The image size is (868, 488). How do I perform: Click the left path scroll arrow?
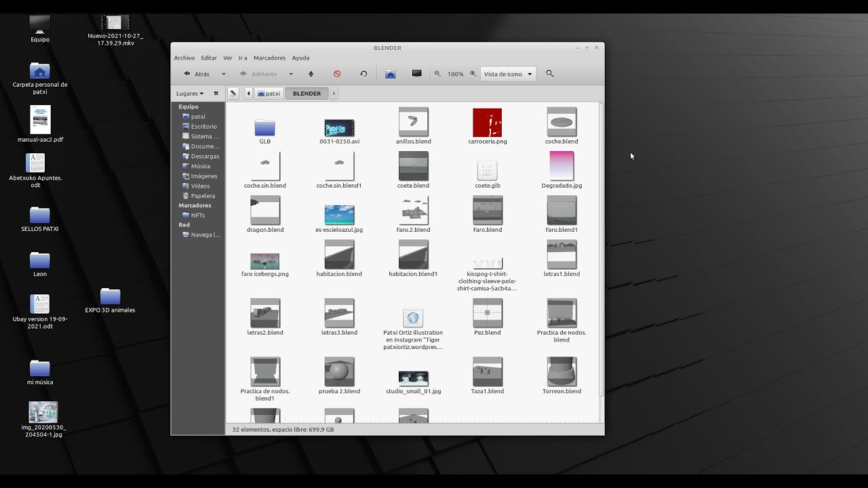[x=248, y=94]
